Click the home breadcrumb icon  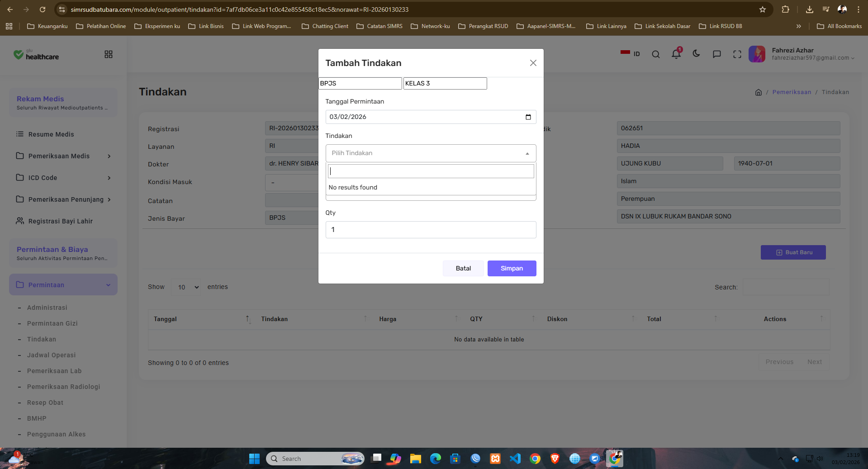[x=759, y=92]
